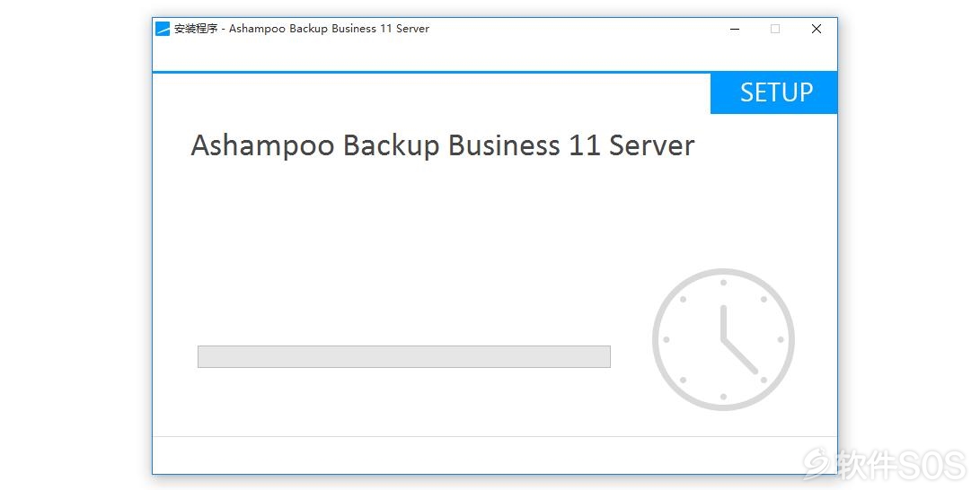Click the installation progress bar
Image resolution: width=980 pixels, height=490 pixels.
(403, 356)
